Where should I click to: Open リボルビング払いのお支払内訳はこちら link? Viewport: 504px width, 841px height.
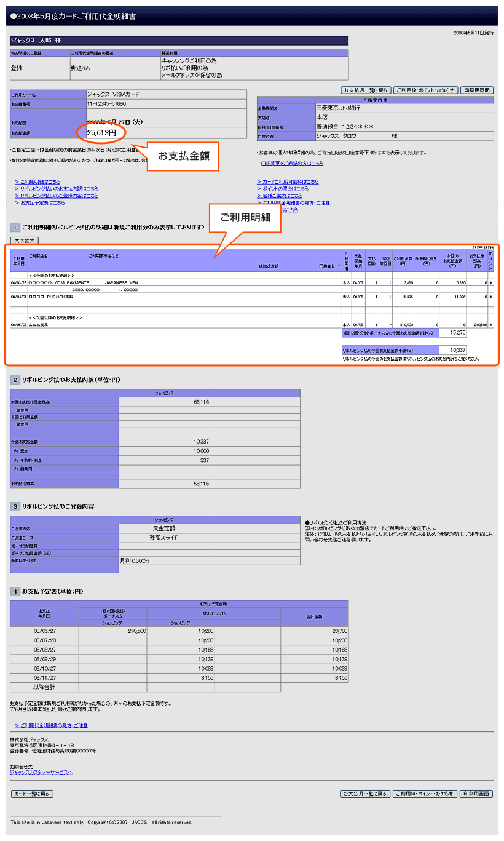tap(57, 189)
